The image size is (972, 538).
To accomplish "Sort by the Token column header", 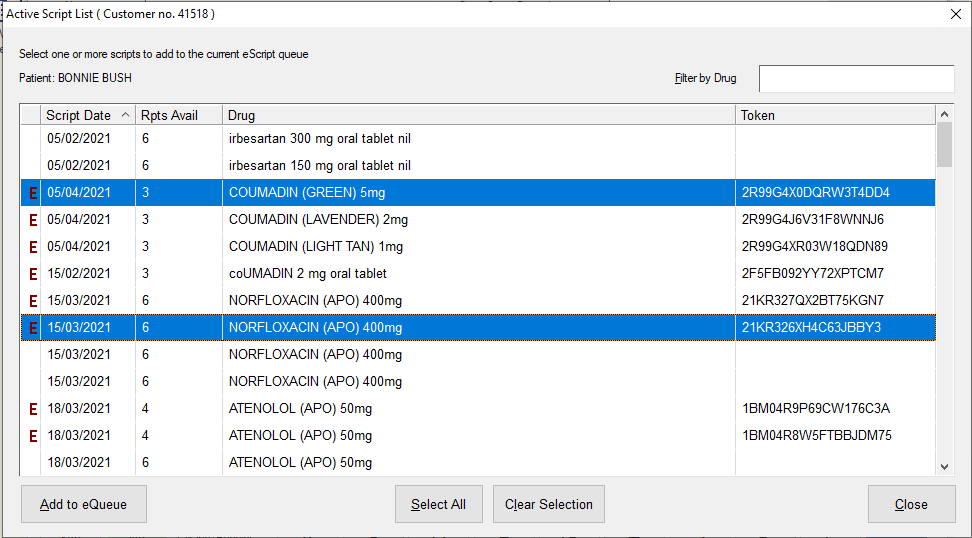I will 836,115.
